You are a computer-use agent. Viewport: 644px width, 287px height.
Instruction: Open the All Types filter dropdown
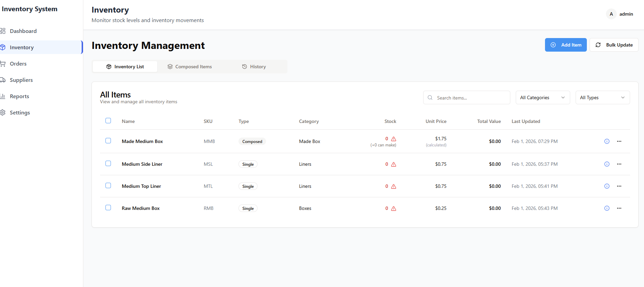602,97
